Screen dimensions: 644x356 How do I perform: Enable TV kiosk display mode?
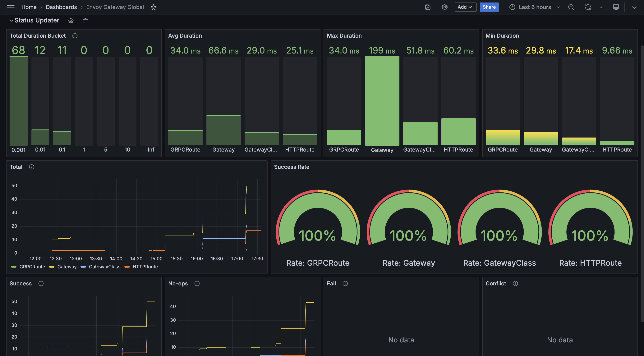coord(616,7)
